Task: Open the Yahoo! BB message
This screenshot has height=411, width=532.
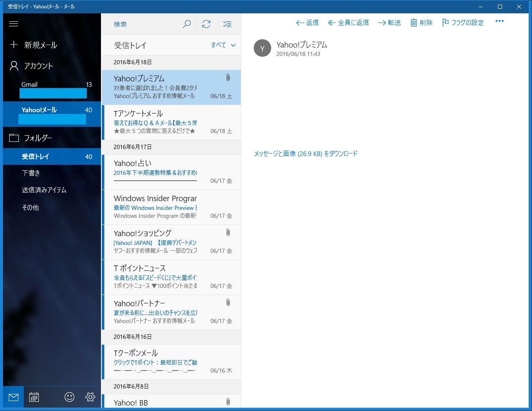Action: (x=171, y=401)
